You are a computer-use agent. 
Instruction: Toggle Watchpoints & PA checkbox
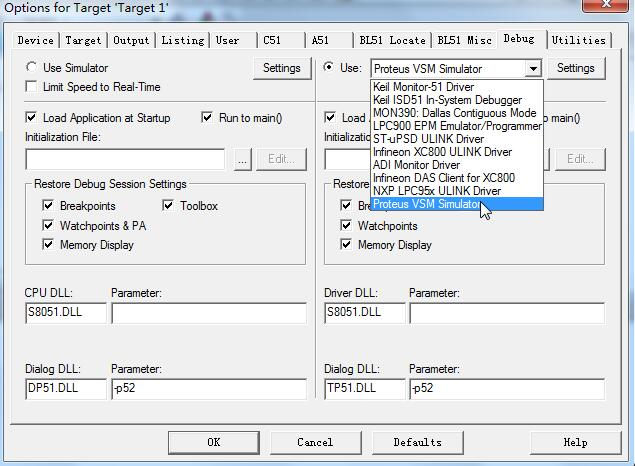pyautogui.click(x=48, y=226)
